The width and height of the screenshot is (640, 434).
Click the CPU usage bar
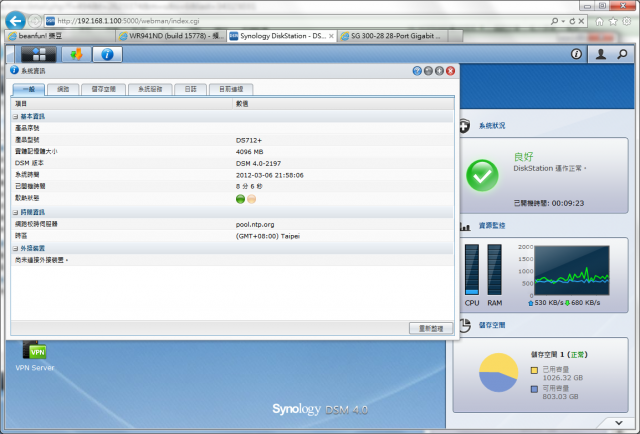tap(472, 269)
